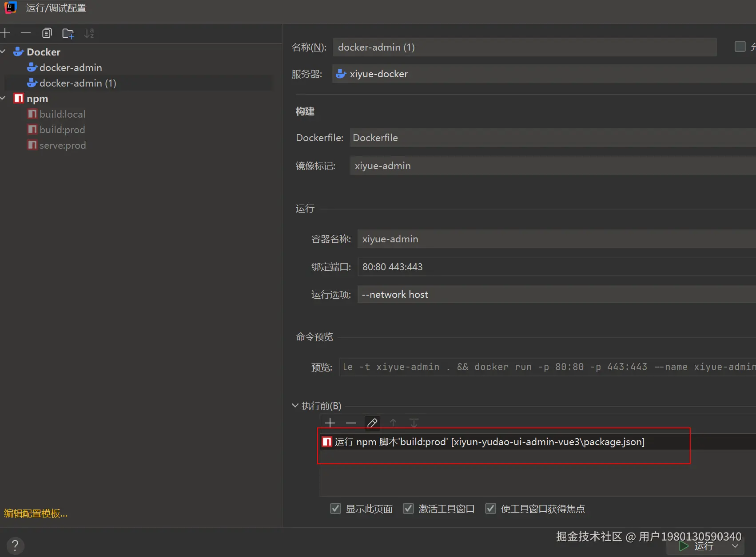Open the server dropdown xiyue-docker
Image resolution: width=756 pixels, height=557 pixels.
(544, 74)
